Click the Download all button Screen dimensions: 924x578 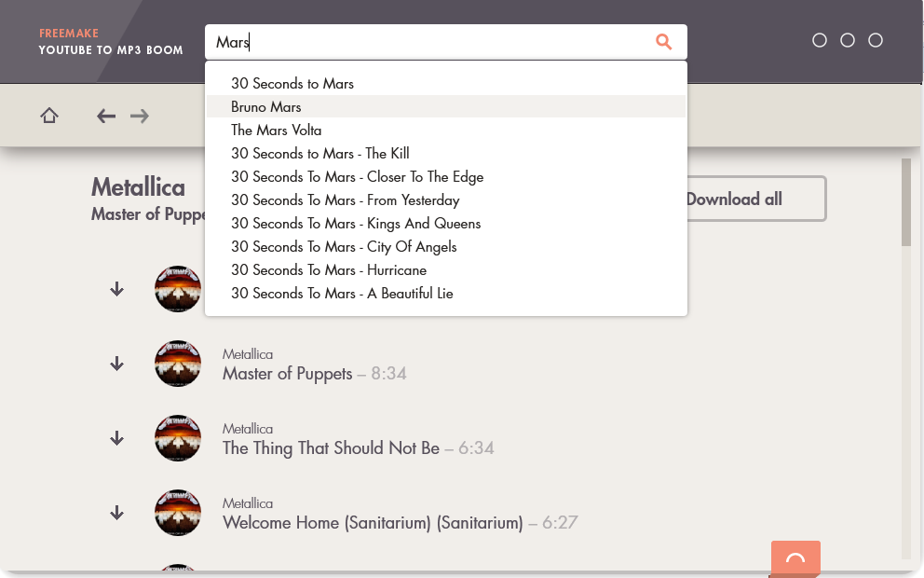[x=756, y=199]
